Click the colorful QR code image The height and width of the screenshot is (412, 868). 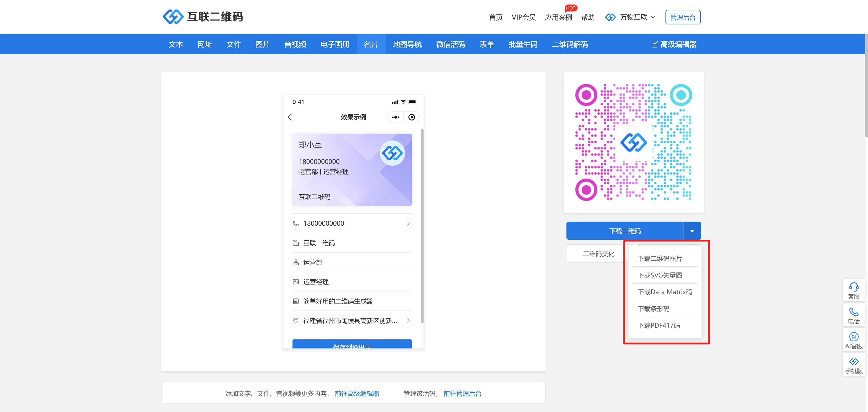[x=633, y=142]
